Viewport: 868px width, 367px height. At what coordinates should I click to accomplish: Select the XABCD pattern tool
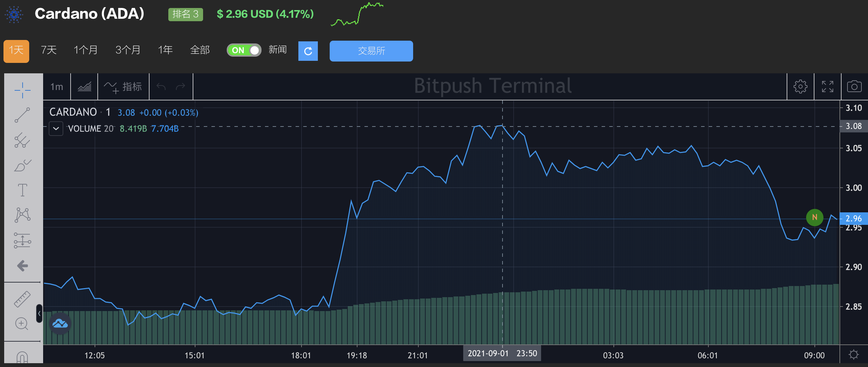[x=23, y=215]
